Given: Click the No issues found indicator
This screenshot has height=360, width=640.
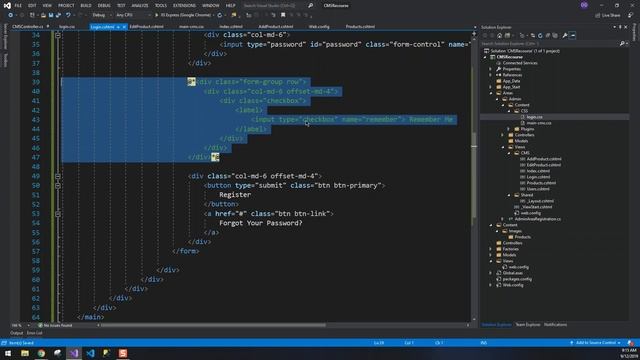Looking at the screenshot, I should (55, 325).
